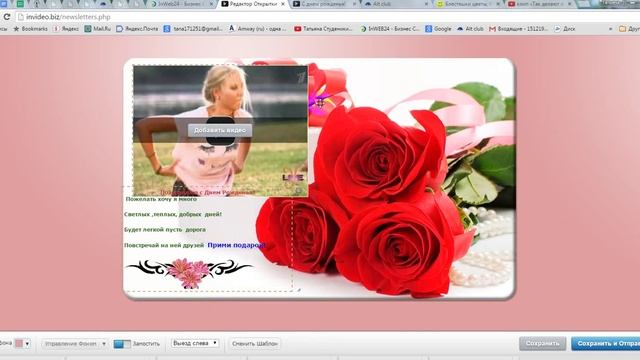Open the Bookmarks star bookmark
Image resolution: width=640 pixels, height=360 pixels.
click(30, 29)
